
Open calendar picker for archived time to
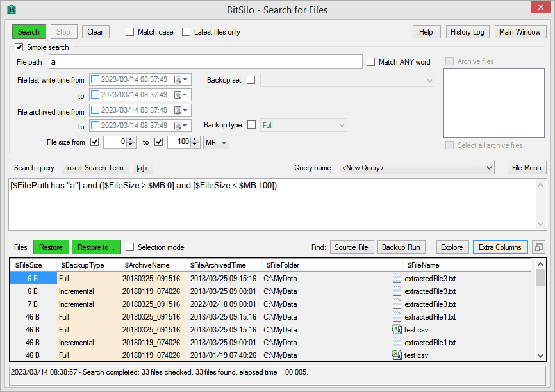click(181, 126)
